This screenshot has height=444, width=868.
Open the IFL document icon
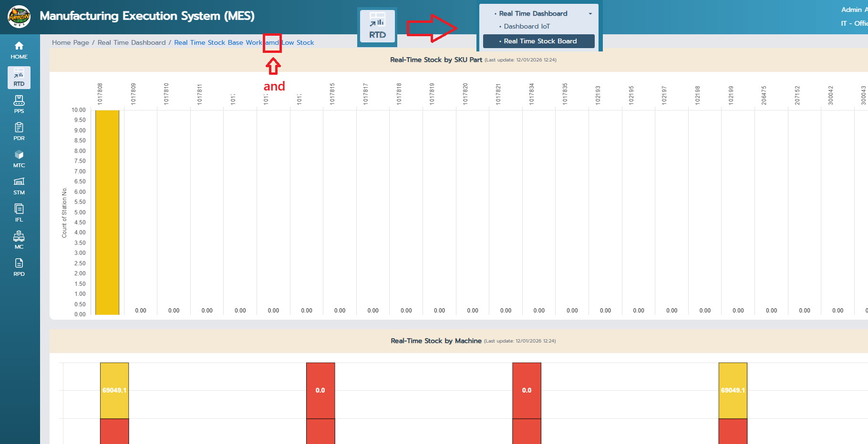point(19,213)
